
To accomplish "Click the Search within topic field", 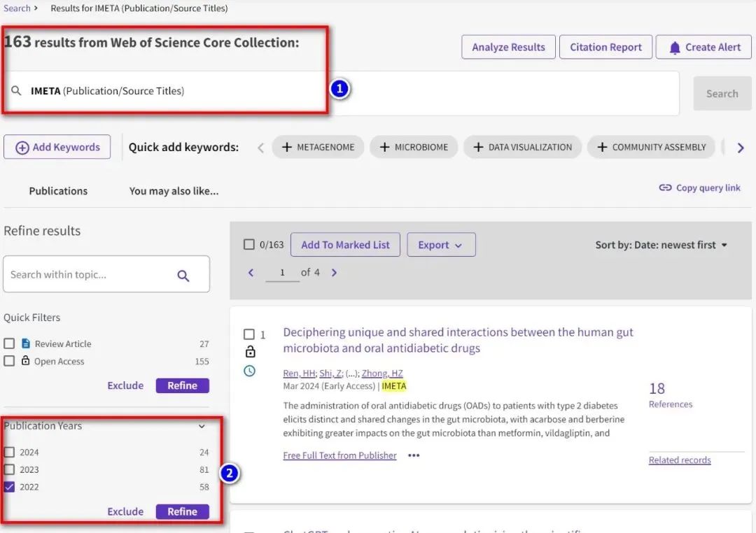I will click(106, 274).
